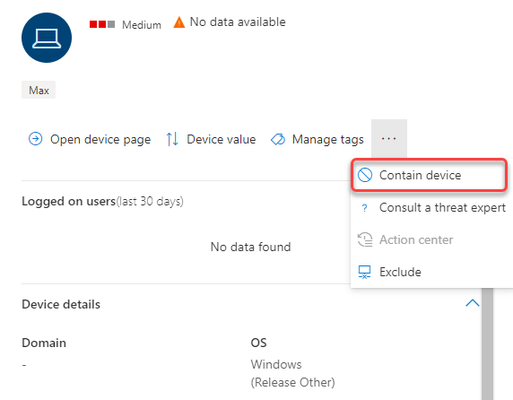The image size is (513, 400).
Task: Click the Device details heading
Action: tap(61, 304)
